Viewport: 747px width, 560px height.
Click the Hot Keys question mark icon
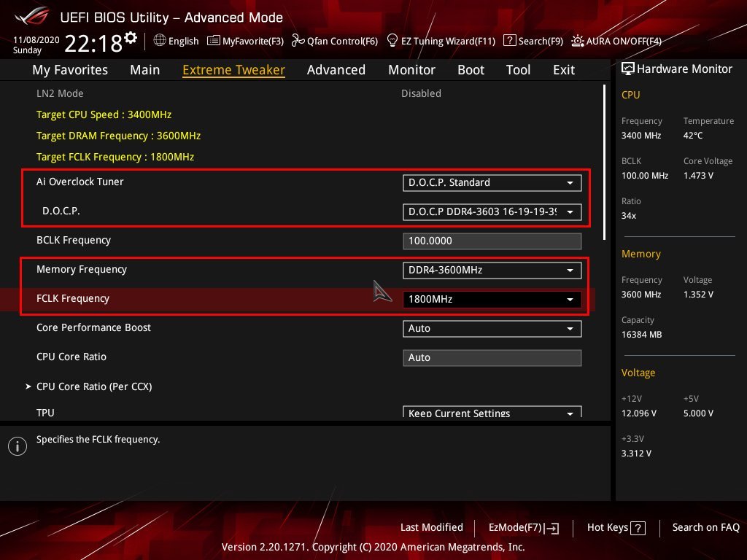pyautogui.click(x=638, y=528)
